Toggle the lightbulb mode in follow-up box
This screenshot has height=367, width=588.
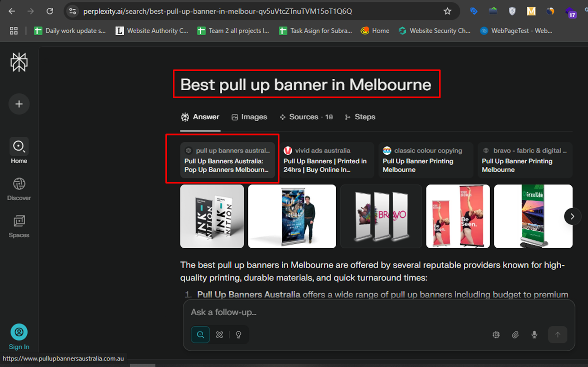point(239,335)
